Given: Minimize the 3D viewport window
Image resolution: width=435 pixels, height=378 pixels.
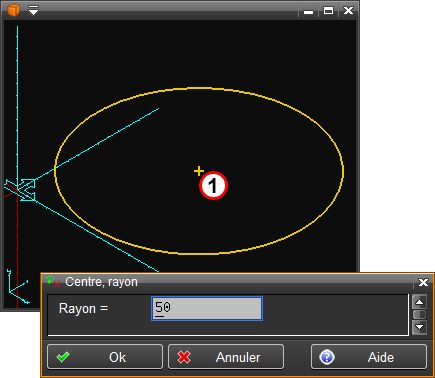Looking at the screenshot, I should [309, 12].
